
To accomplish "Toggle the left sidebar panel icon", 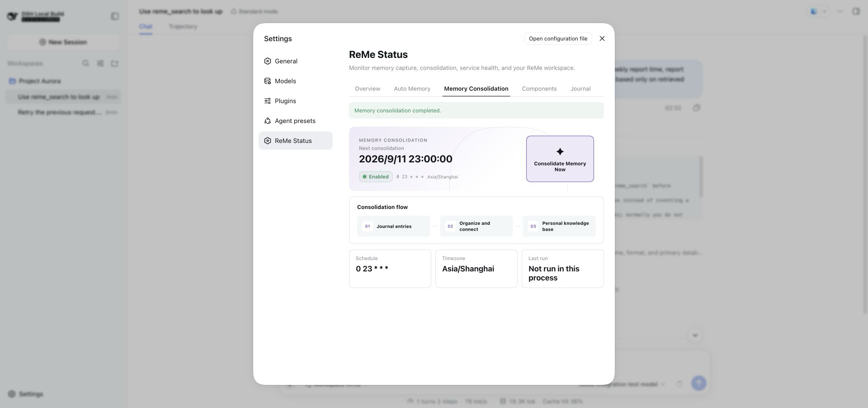I will click(115, 16).
